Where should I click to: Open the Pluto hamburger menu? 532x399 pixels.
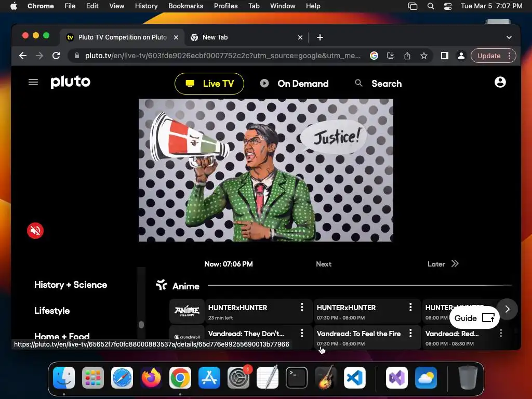33,82
